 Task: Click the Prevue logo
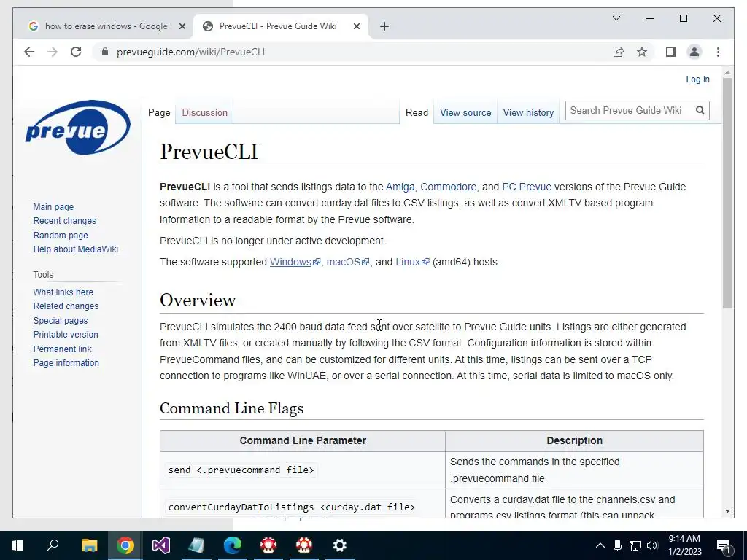[x=77, y=127]
